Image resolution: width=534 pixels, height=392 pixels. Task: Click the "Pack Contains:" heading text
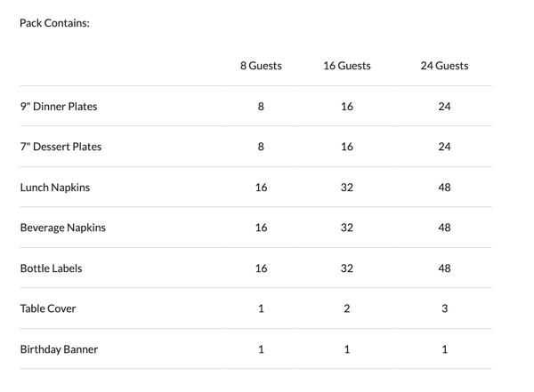(54, 23)
